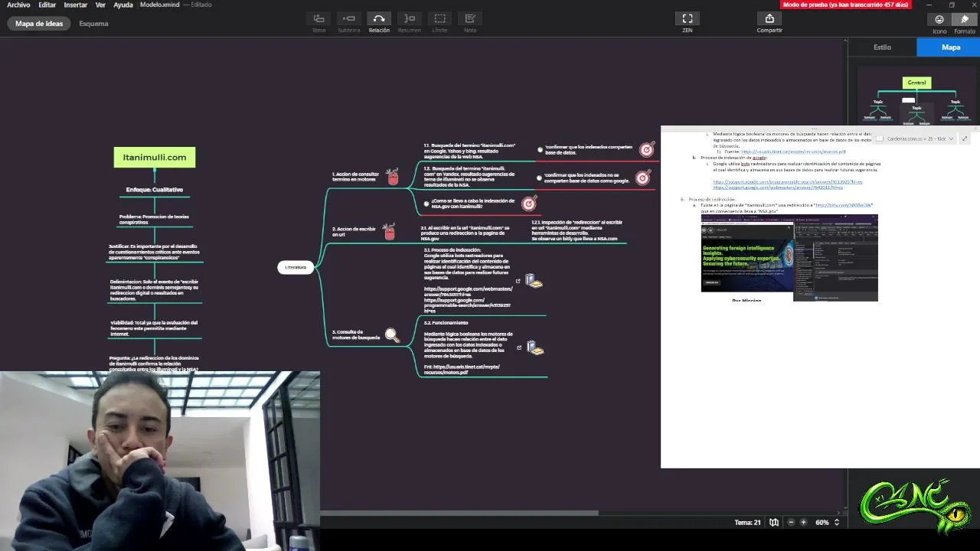Select the Relación tool
This screenshot has height=551, width=980.
[379, 18]
